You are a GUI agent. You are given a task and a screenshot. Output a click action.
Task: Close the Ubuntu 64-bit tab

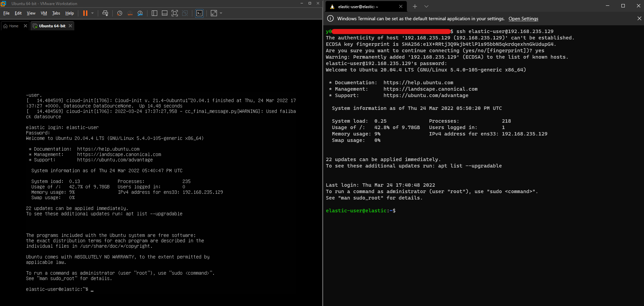point(70,26)
